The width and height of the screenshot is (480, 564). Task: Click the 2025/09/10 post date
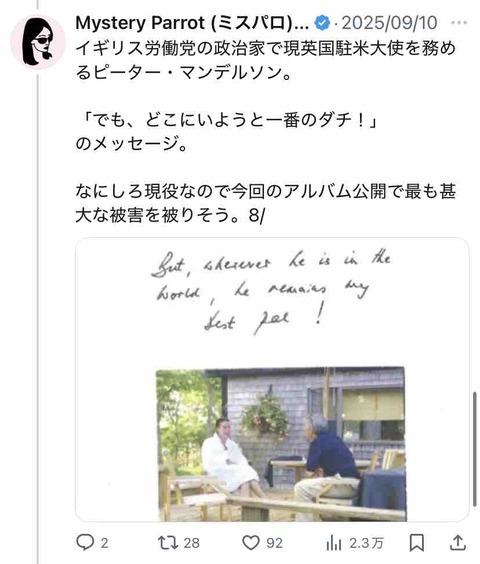point(390,23)
